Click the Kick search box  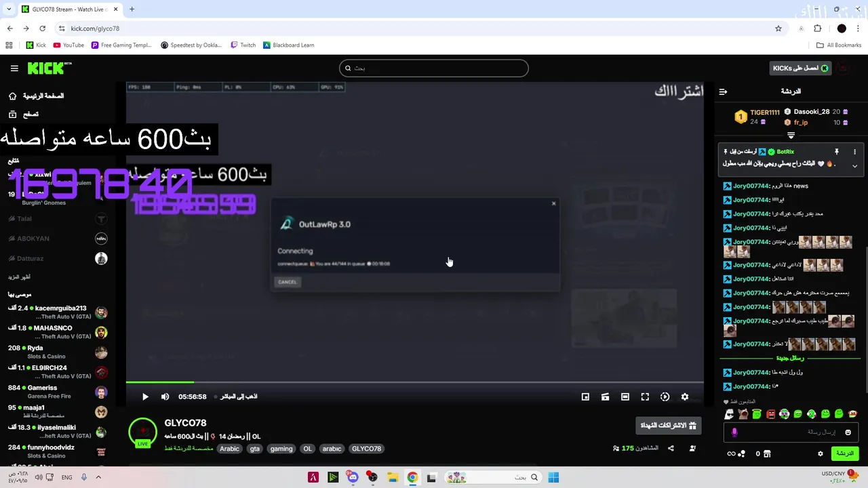[434, 68]
